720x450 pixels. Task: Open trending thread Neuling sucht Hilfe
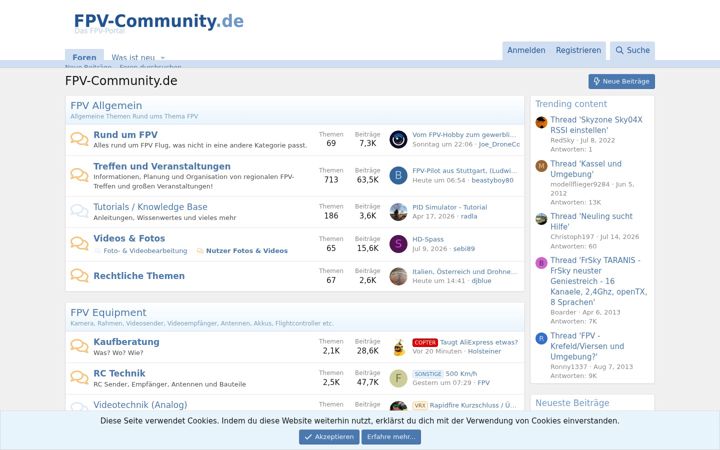591,221
